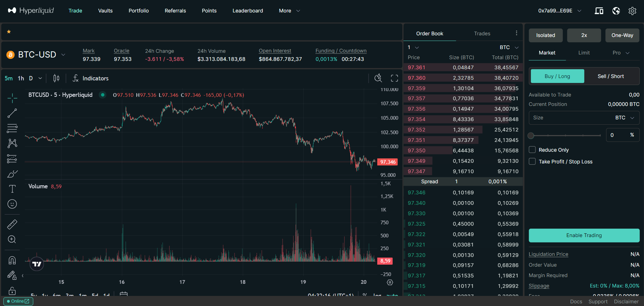Open order book price grouping dropdown

413,47
